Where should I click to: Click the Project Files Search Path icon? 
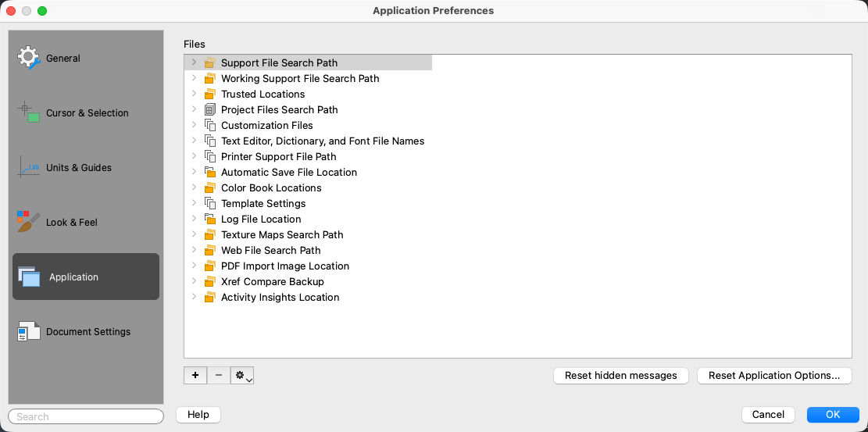(209, 109)
